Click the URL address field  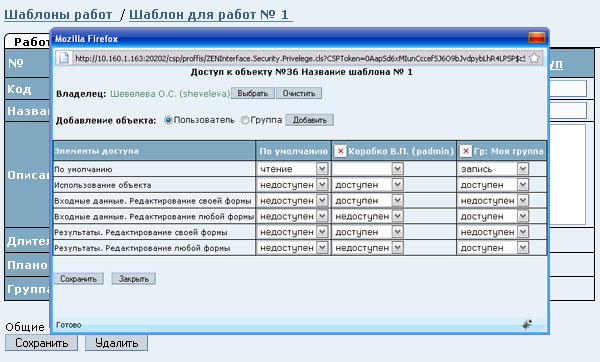pyautogui.click(x=300, y=58)
